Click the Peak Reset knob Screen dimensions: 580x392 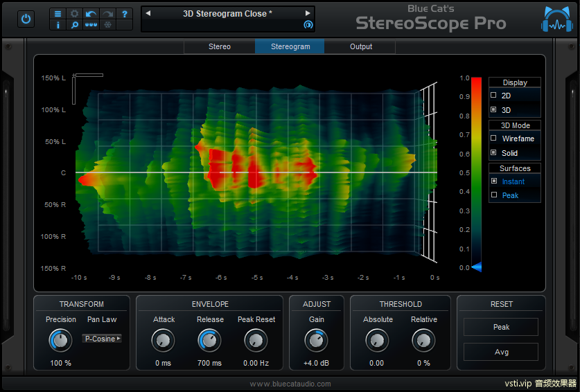pyautogui.click(x=256, y=341)
